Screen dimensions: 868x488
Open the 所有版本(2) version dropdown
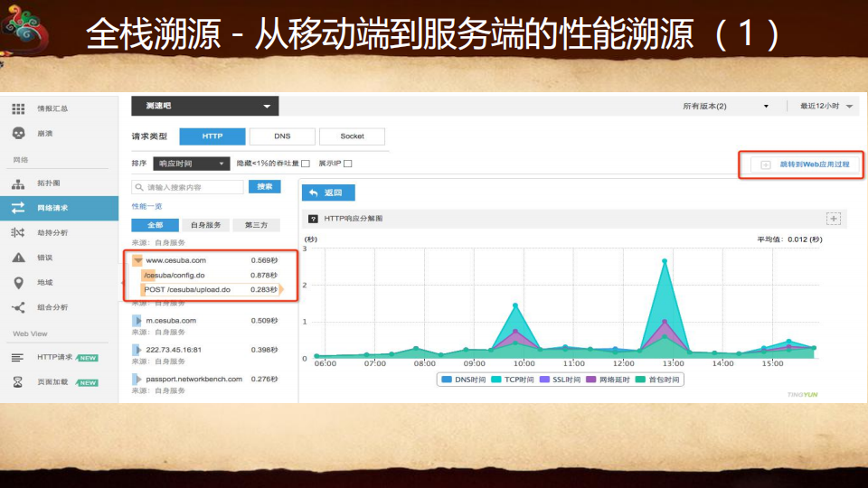coord(725,106)
